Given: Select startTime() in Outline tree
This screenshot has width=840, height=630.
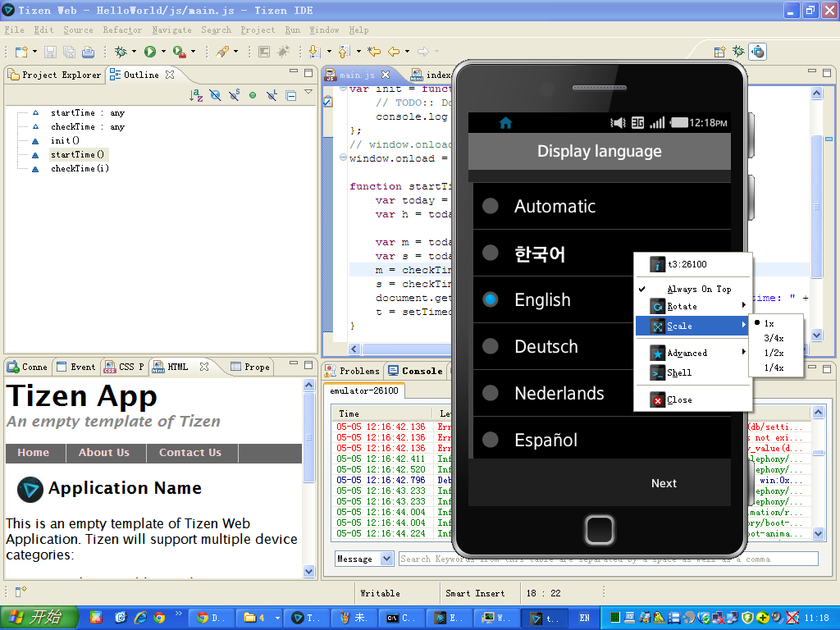Looking at the screenshot, I should [x=77, y=155].
